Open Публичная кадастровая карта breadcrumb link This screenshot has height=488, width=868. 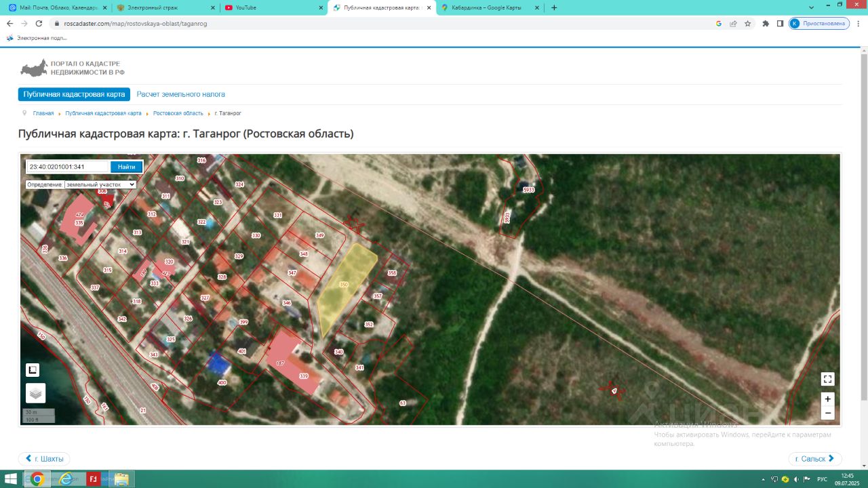coord(103,113)
